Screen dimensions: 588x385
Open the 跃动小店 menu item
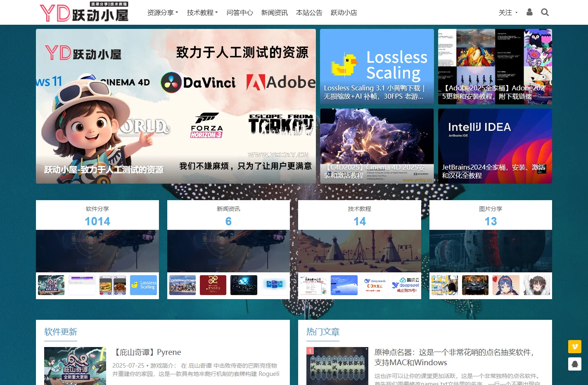pos(344,12)
